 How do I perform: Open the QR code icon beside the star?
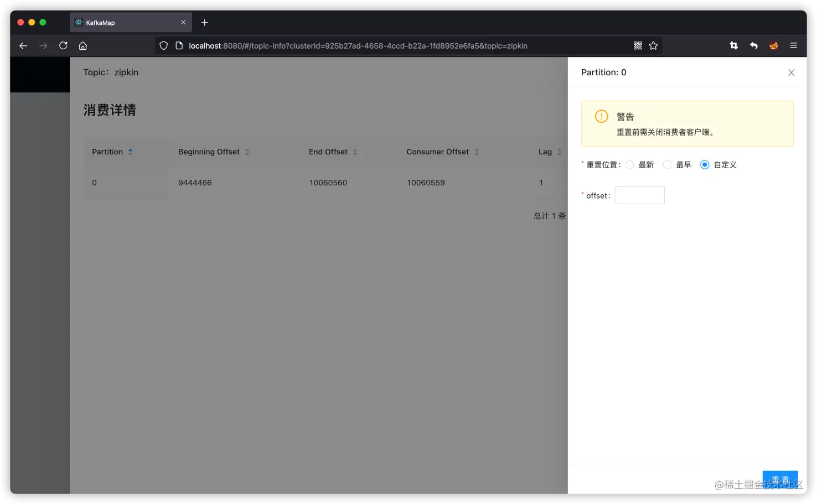pyautogui.click(x=637, y=45)
